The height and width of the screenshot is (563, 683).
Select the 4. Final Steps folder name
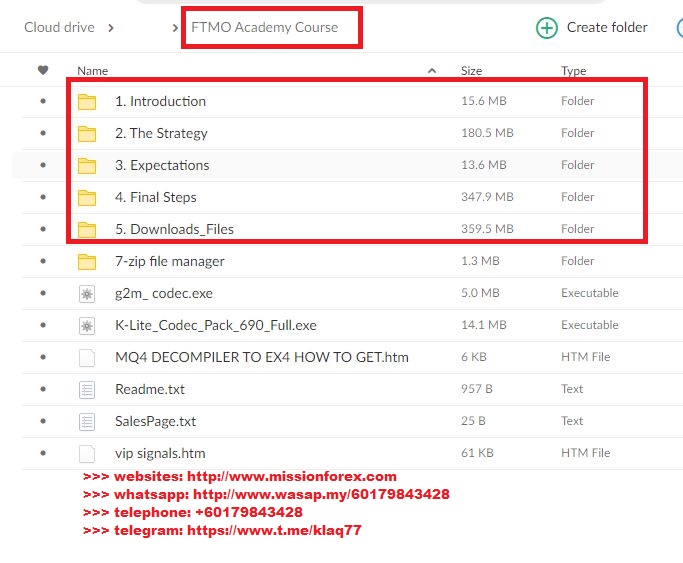click(156, 197)
